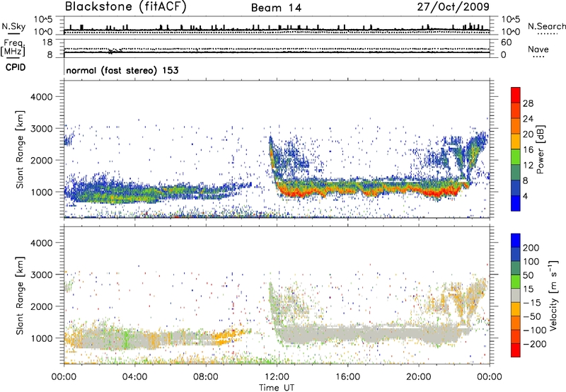Click the "28" tick on power colorbar

(528, 103)
